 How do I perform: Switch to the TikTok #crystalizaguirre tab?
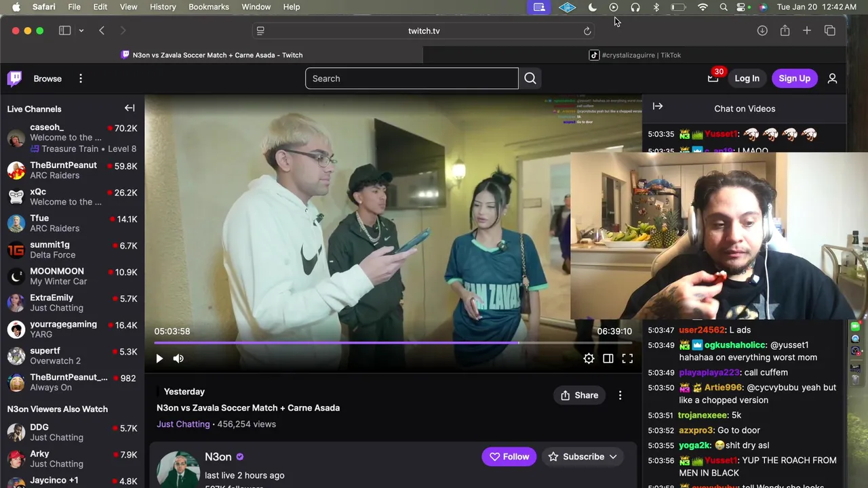coord(635,55)
